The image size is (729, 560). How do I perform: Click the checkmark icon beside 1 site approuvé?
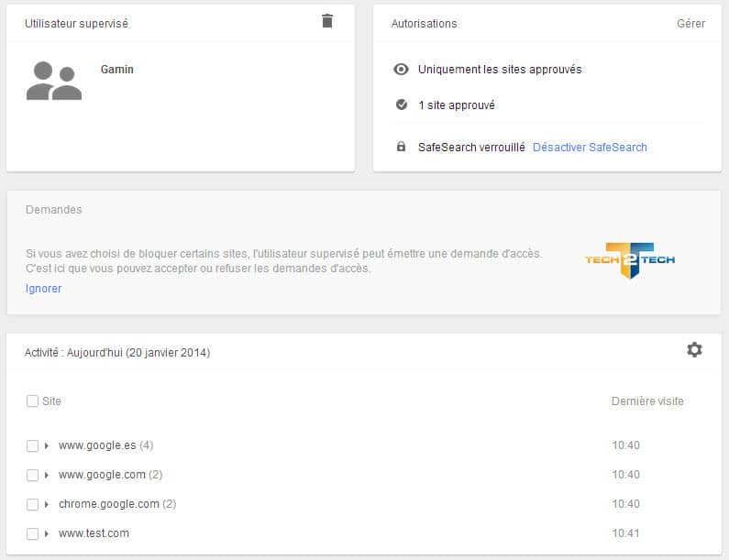click(x=402, y=104)
